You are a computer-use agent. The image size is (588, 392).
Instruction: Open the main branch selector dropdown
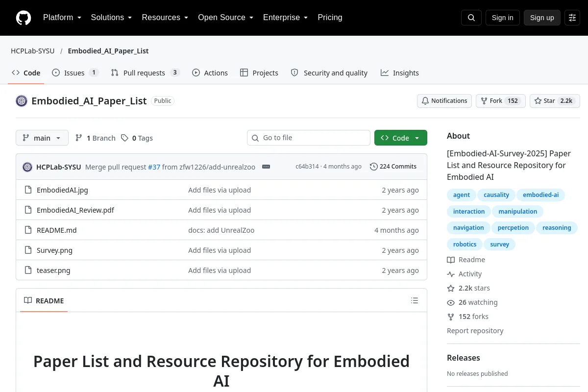[42, 138]
